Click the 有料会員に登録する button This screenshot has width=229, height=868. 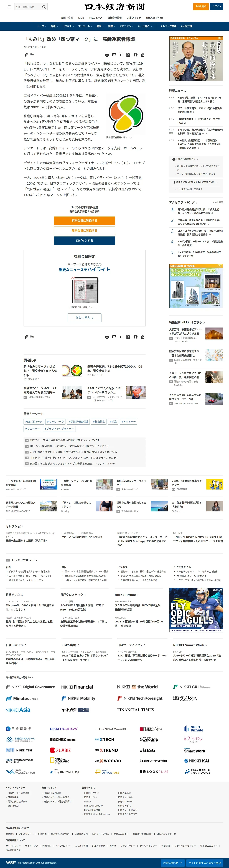click(84, 221)
